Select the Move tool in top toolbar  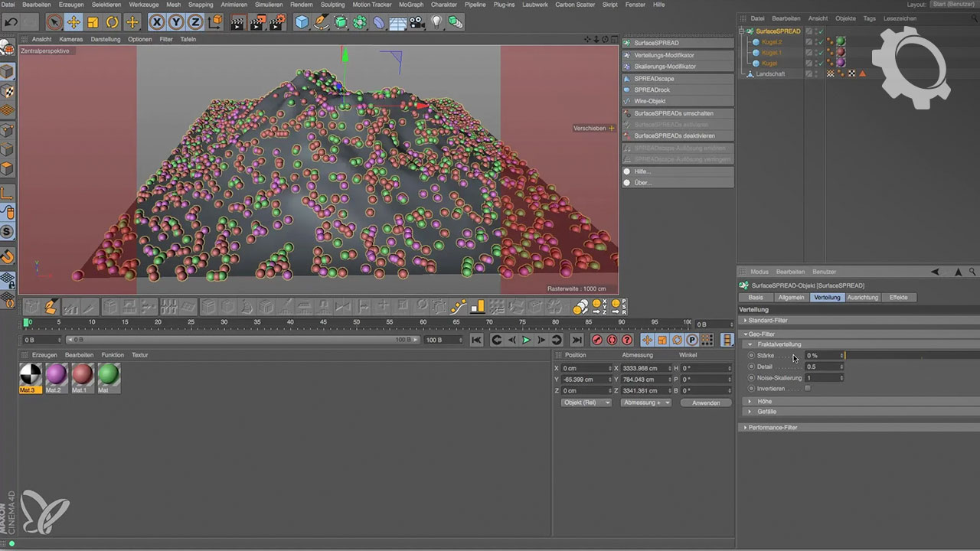click(x=73, y=22)
